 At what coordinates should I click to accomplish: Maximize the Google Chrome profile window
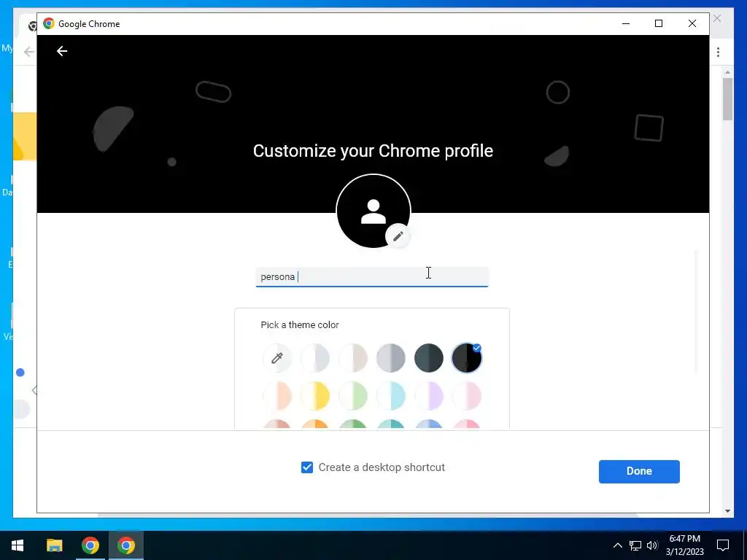[x=659, y=24]
